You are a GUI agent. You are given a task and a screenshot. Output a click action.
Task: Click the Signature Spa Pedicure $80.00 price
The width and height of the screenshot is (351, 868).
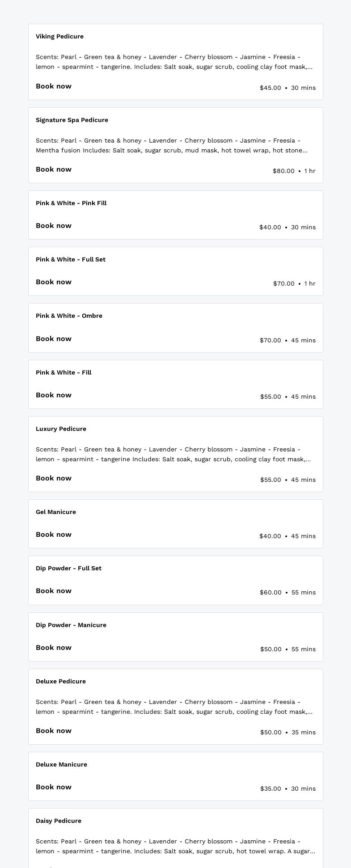tap(283, 171)
